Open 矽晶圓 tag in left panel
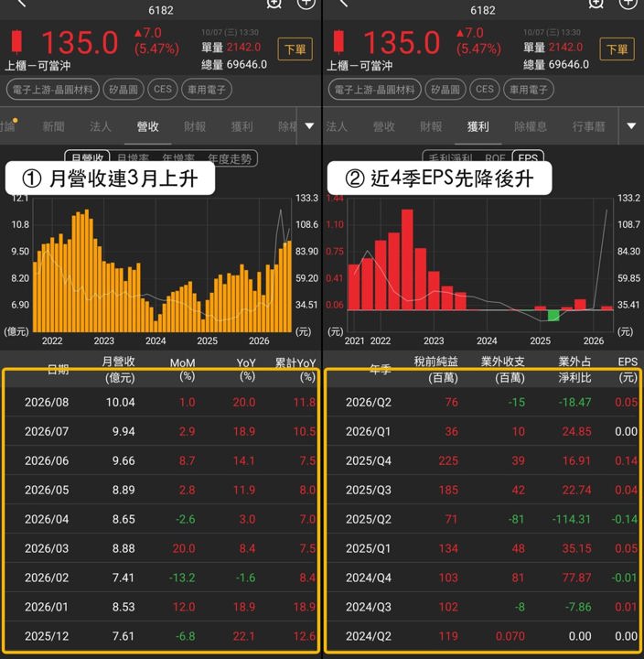This screenshot has height=659, width=644. coord(123,90)
